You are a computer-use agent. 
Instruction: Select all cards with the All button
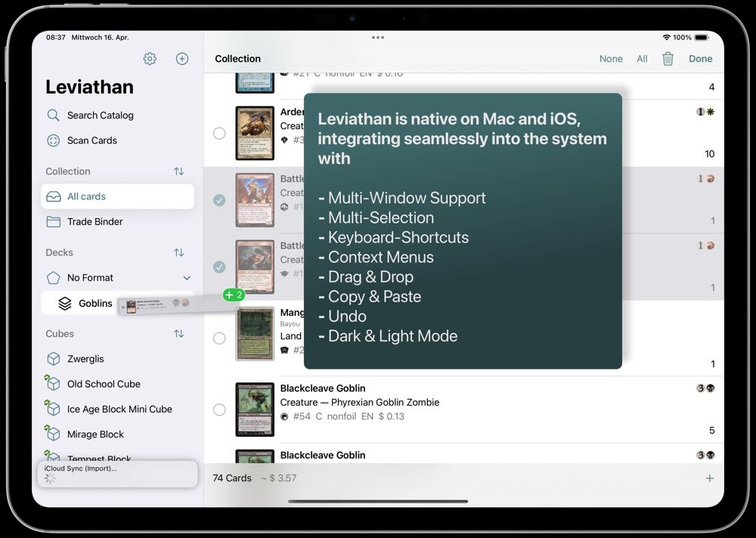pyautogui.click(x=642, y=59)
